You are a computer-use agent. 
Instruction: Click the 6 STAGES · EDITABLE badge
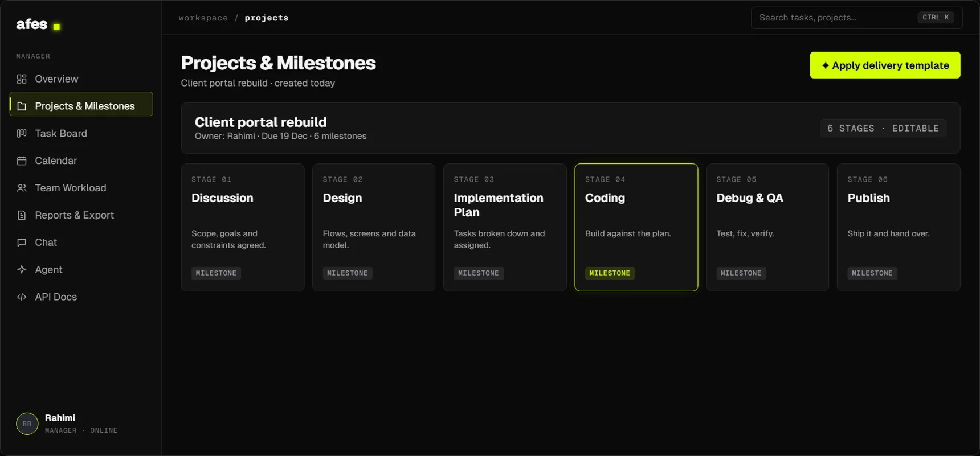coord(883,128)
